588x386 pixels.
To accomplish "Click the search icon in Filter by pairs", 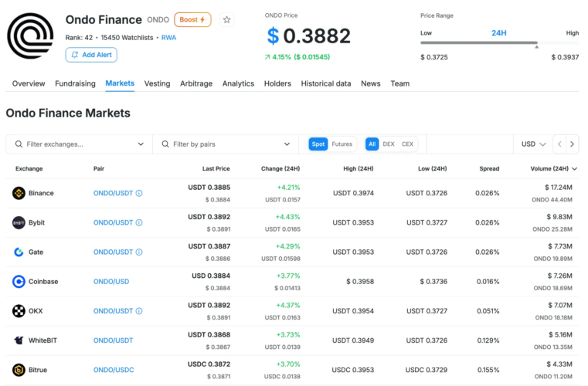I will pos(165,144).
